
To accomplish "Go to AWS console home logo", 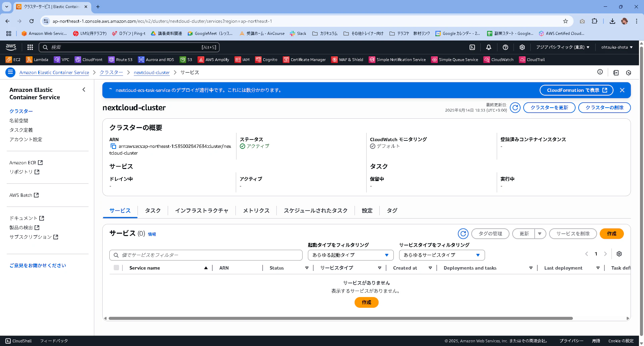I will (11, 47).
